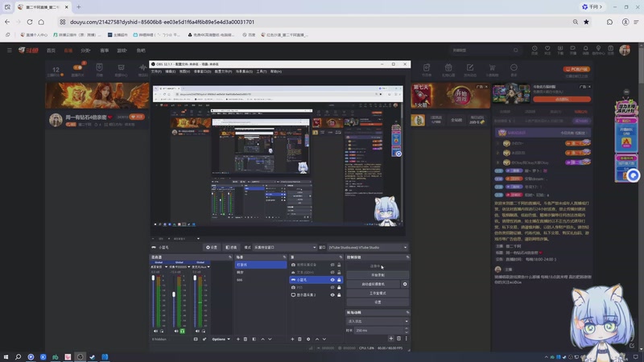Adjust middle mixer channel volume fader
Viewport: 644px width, 362px height.
pyautogui.click(x=174, y=294)
